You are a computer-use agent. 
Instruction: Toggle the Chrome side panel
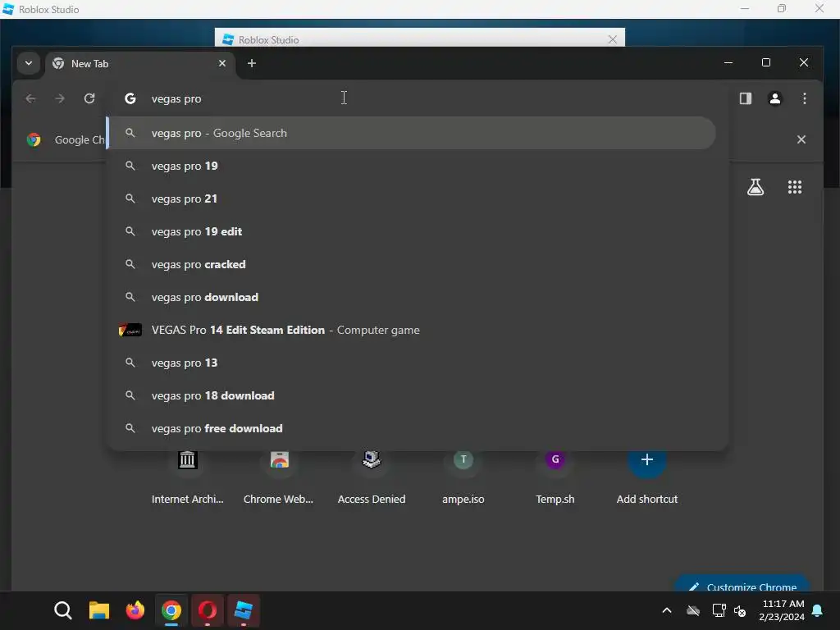tap(745, 98)
